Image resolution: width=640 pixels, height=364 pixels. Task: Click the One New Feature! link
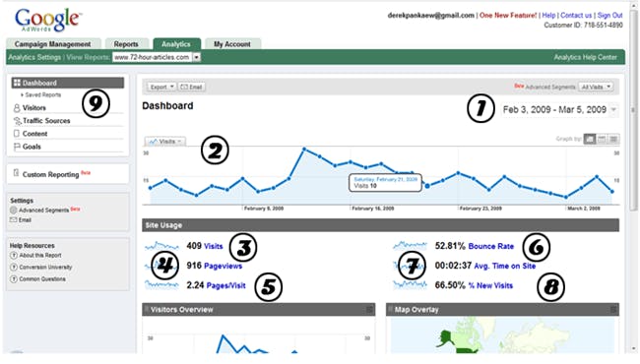[x=508, y=16]
